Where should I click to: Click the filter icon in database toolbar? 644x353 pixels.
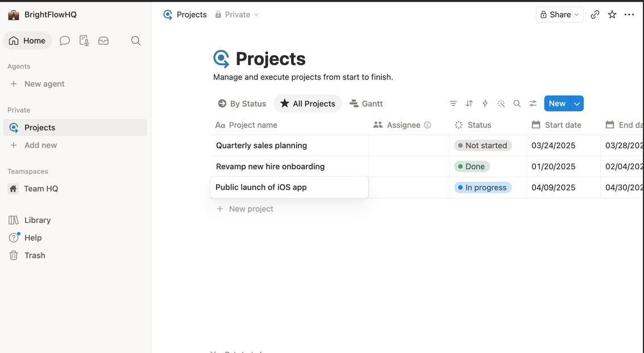click(453, 103)
